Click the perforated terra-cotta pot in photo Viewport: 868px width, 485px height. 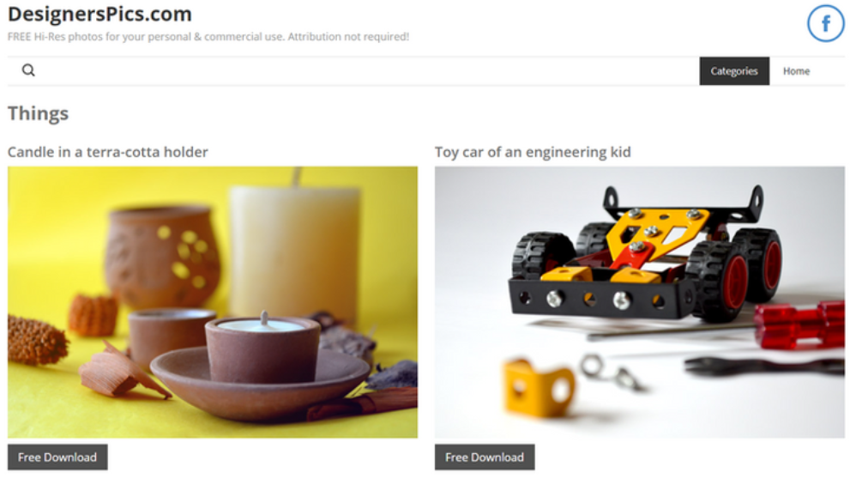[x=162, y=255]
